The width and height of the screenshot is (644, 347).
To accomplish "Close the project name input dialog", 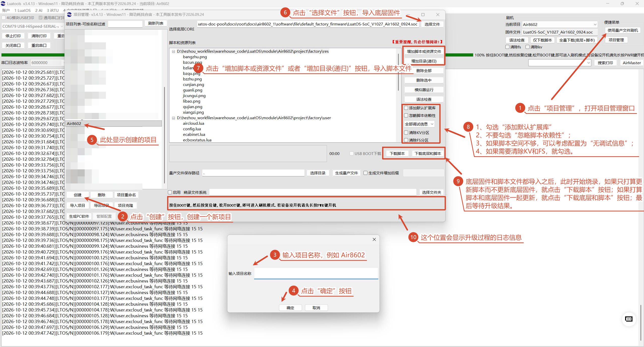I will click(374, 239).
